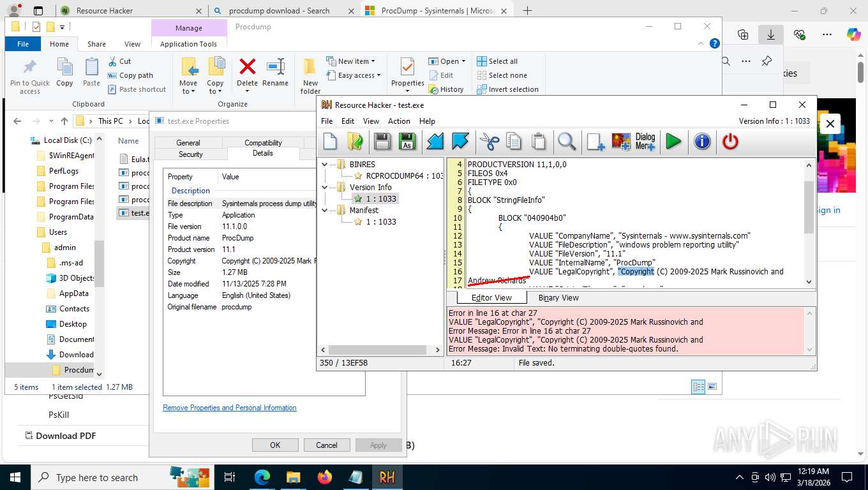Click Cancel in test.exe Properties dialog
Screen dimensions: 868x490
(x=327, y=445)
